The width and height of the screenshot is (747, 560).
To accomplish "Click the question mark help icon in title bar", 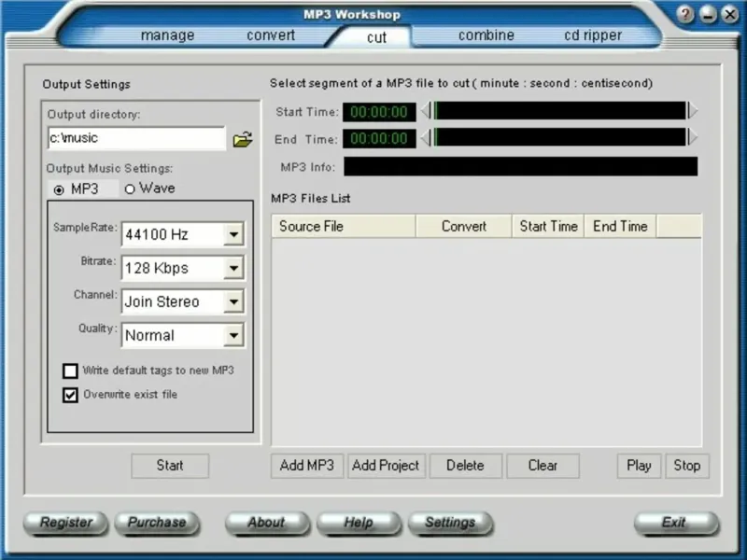I will pos(685,15).
